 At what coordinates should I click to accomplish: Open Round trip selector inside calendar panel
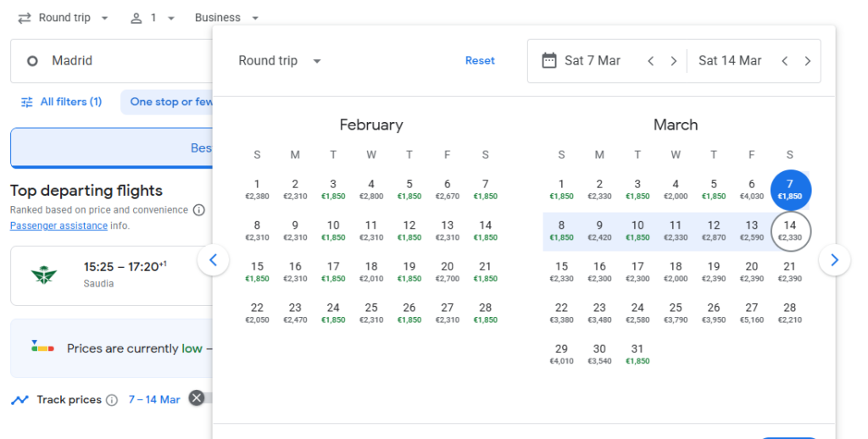click(280, 61)
